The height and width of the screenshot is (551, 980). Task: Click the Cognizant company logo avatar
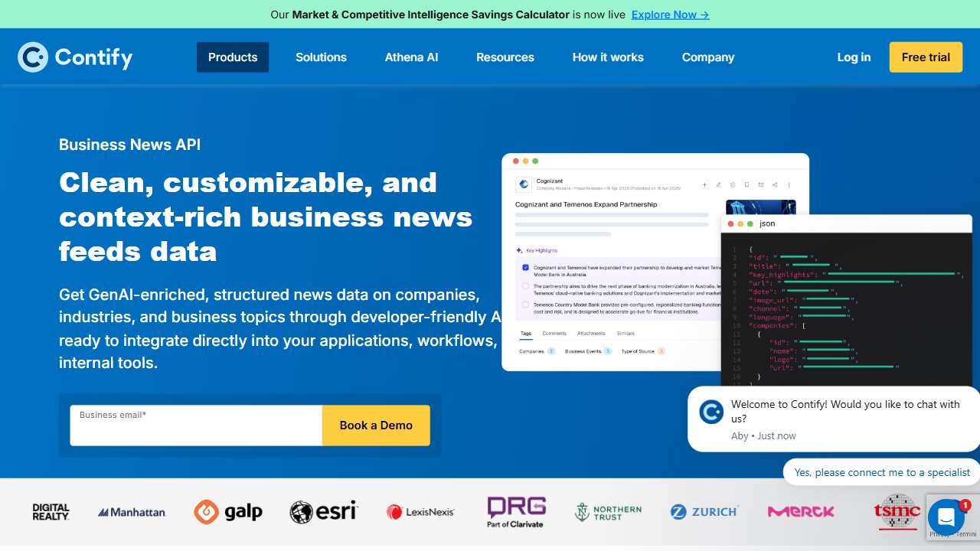tap(524, 184)
